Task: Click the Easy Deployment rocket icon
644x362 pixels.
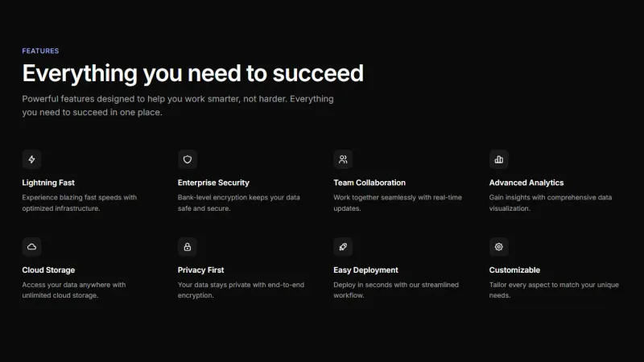Action: [x=343, y=247]
